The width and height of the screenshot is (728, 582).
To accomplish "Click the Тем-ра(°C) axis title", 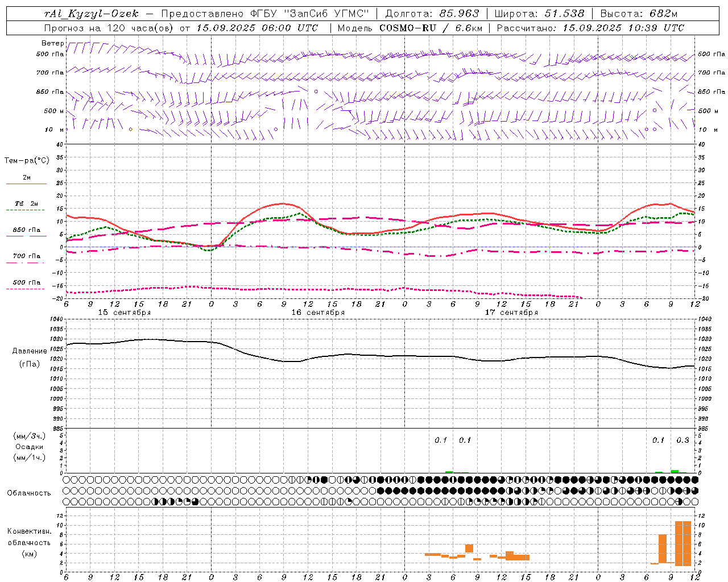I will (27, 161).
